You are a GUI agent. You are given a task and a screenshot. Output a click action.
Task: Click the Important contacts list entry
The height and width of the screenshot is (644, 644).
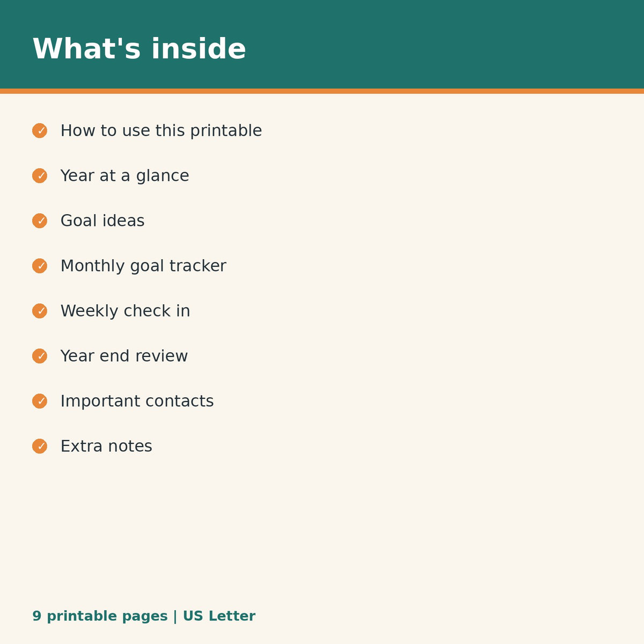[137, 401]
